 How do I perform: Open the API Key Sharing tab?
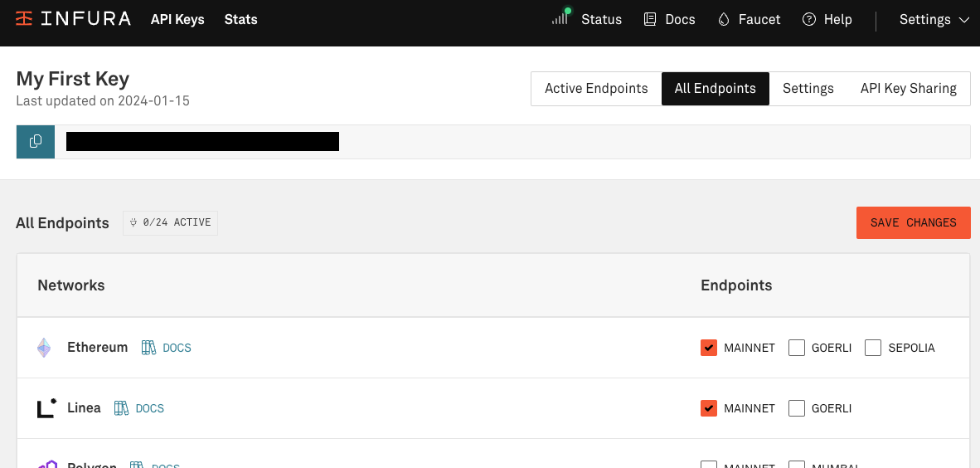[x=908, y=89]
